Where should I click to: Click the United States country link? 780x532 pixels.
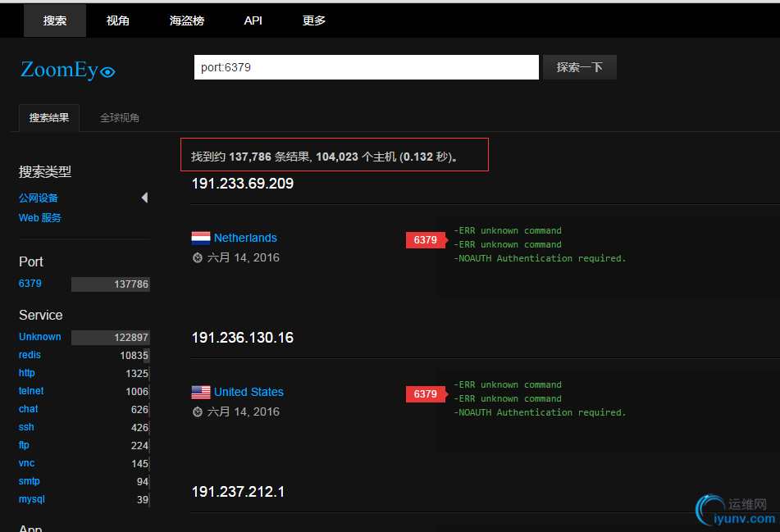coord(249,392)
